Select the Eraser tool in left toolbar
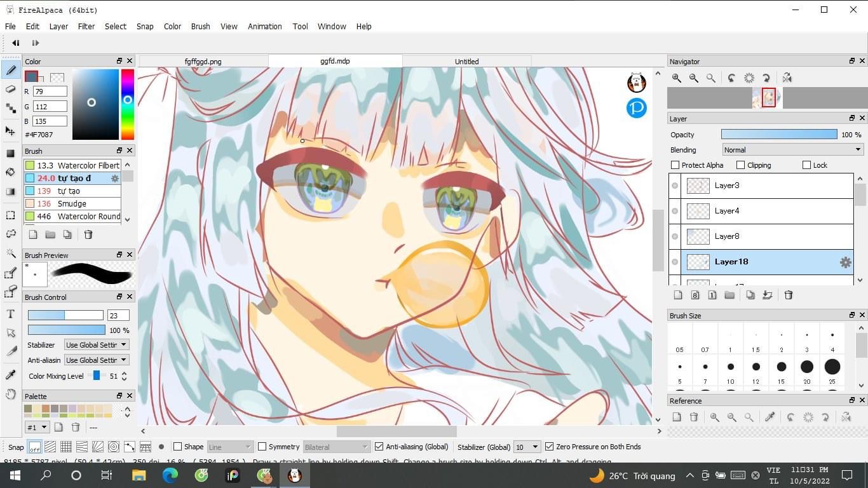868x488 pixels. pyautogui.click(x=10, y=90)
